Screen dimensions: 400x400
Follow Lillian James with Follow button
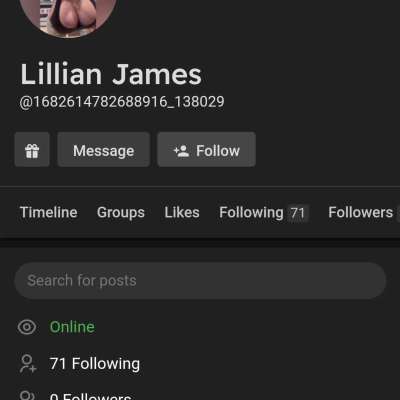207,149
